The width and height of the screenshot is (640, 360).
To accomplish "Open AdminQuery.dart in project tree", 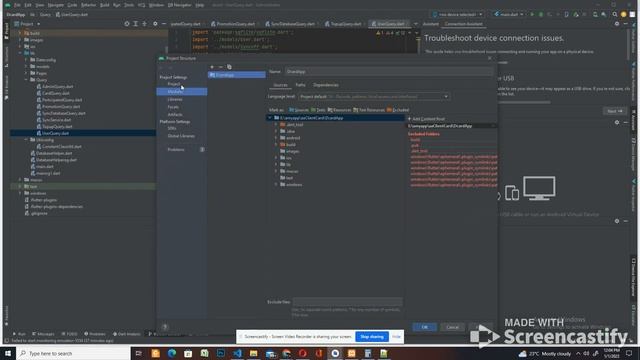I will coord(55,87).
